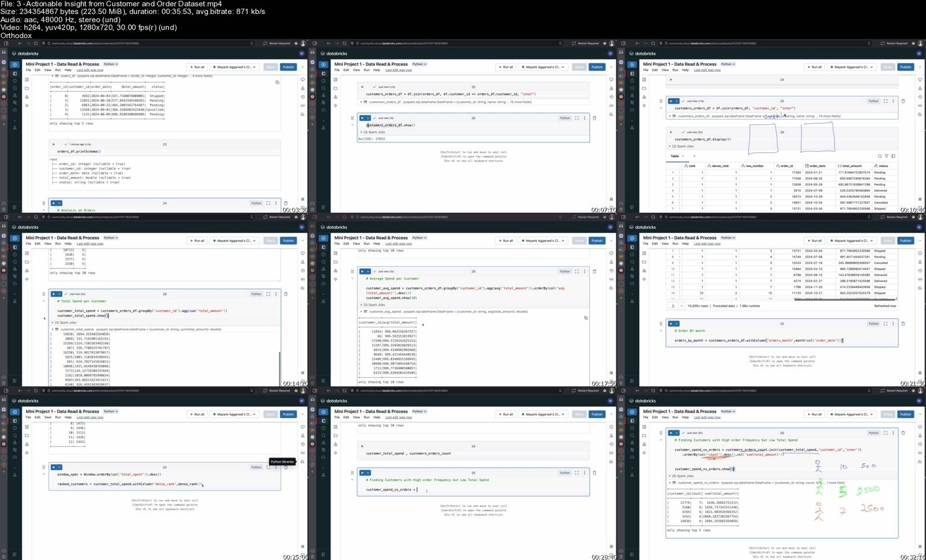
Task: Open the workspace folder browser in the 00:03 frame
Action: pyautogui.click(x=27, y=89)
